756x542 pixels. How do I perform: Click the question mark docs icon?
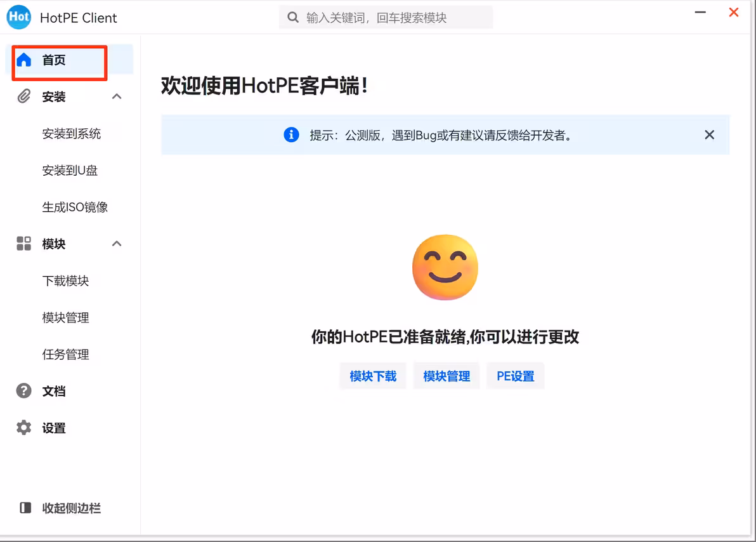click(23, 390)
